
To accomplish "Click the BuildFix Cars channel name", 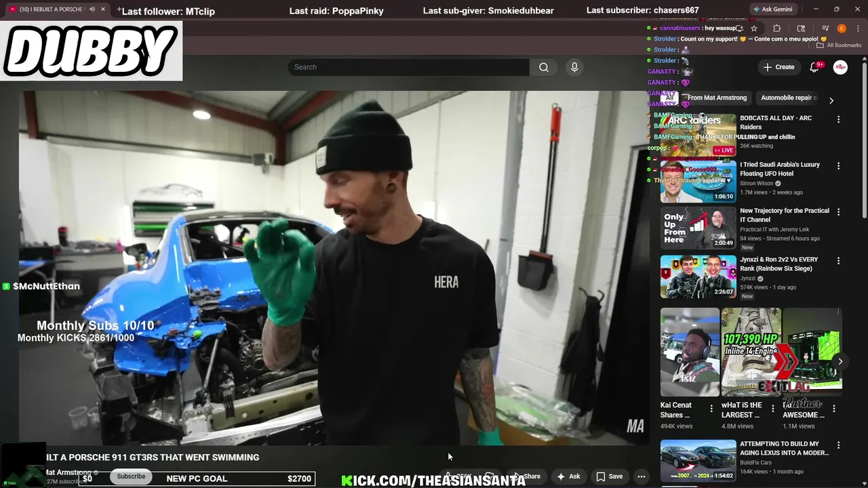I will tap(756, 463).
